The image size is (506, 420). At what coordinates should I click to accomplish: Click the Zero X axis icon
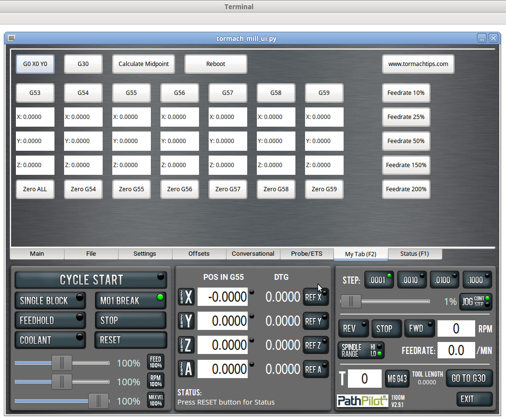tap(186, 297)
